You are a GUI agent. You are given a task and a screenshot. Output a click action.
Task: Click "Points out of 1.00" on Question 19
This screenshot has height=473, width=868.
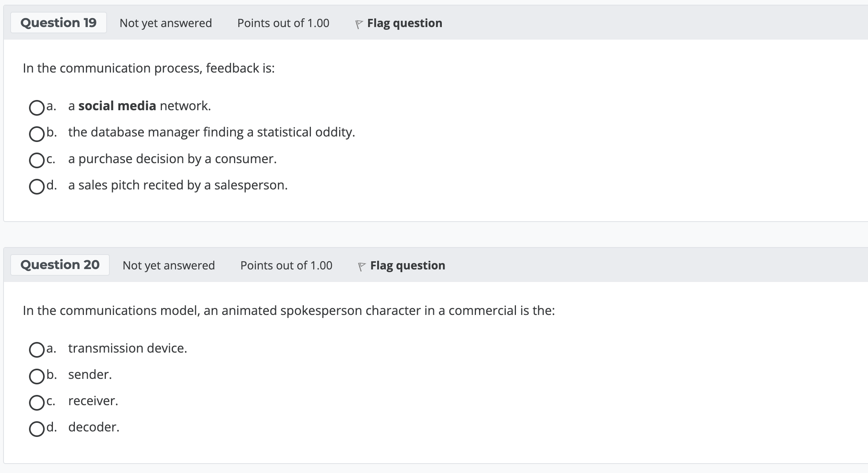click(x=283, y=23)
